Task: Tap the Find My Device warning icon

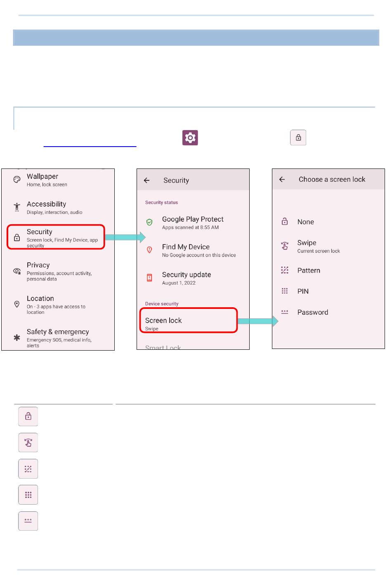Action: tap(149, 249)
